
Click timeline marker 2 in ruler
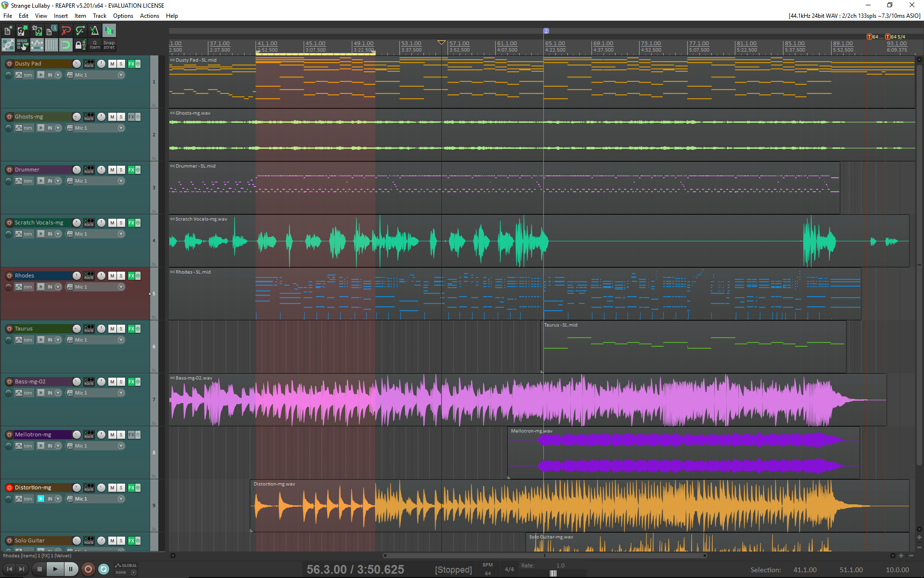[x=546, y=31]
